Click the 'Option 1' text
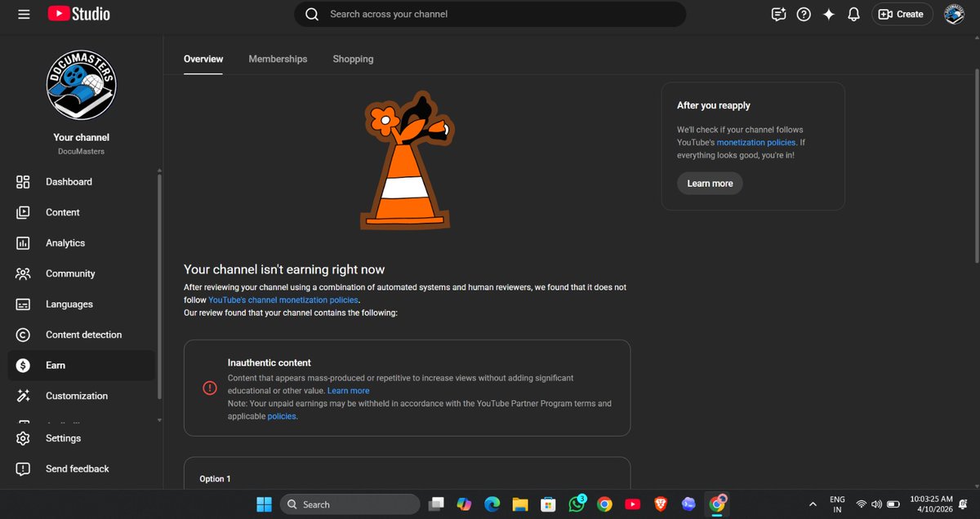The height and width of the screenshot is (519, 980). [216, 479]
